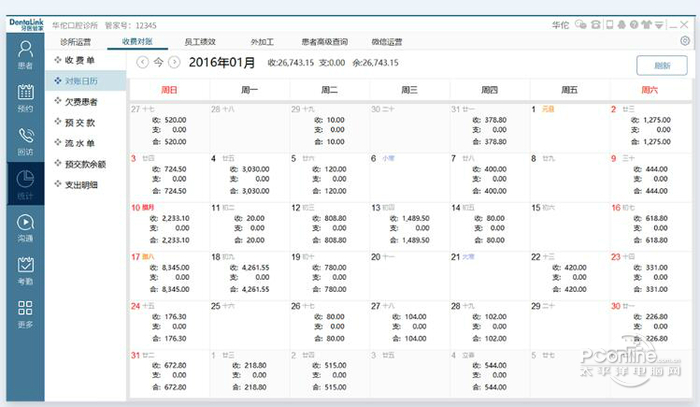The width and height of the screenshot is (700, 407).
Task: Open calendar cell for January 1 元旦
Action: pos(569,128)
